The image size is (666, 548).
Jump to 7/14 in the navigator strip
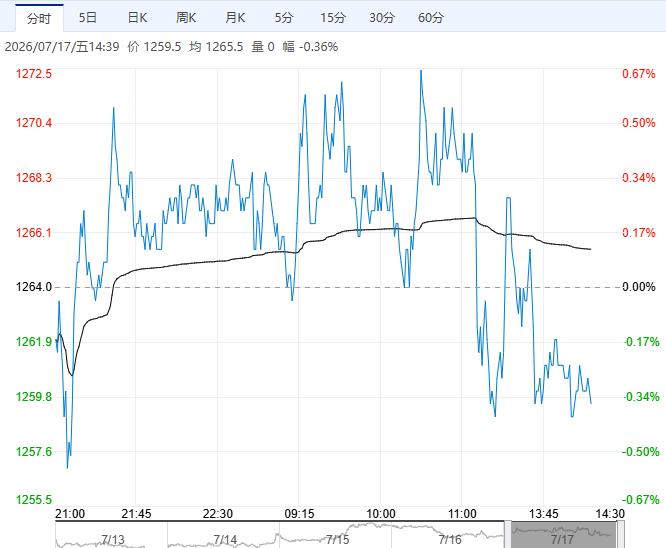tap(223, 535)
